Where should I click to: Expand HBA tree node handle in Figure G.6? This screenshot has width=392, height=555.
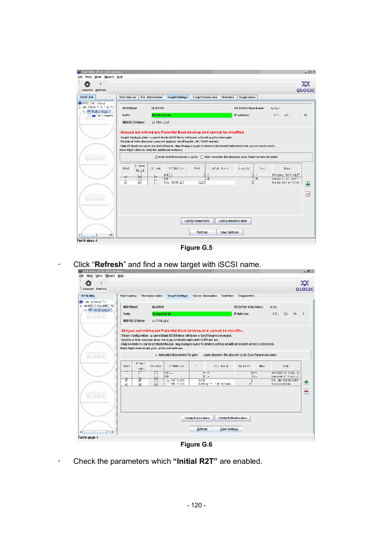tap(81, 306)
